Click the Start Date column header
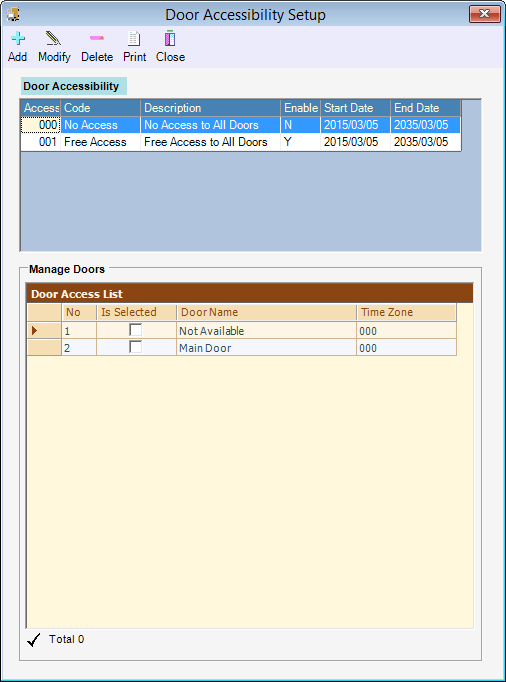The height and width of the screenshot is (682, 506). point(355,108)
